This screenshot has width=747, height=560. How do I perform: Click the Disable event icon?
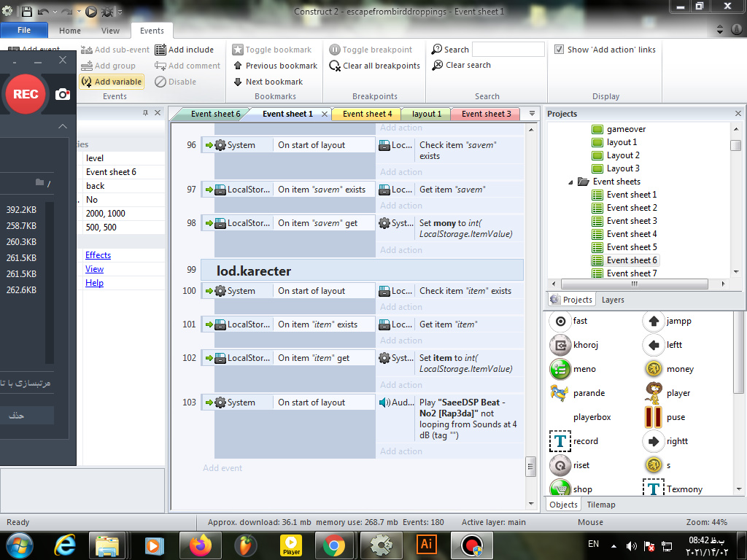click(160, 82)
